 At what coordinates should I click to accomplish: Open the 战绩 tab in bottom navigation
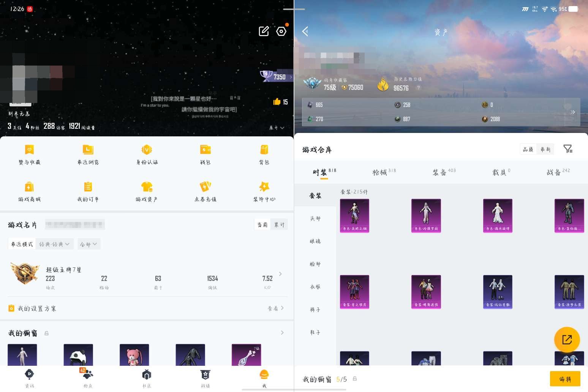[x=205, y=378]
